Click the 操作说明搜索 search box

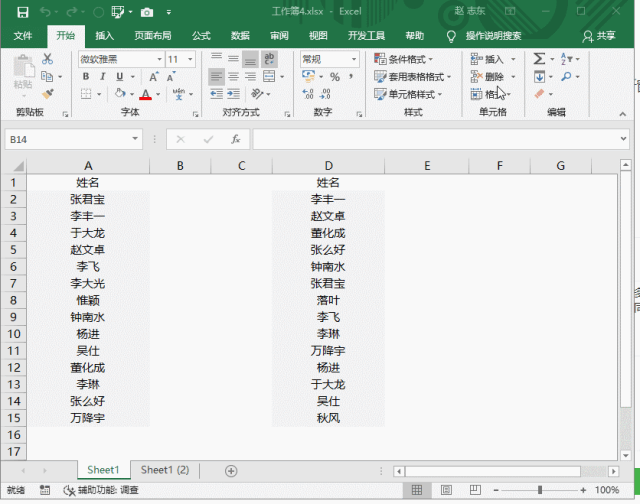pos(493,35)
